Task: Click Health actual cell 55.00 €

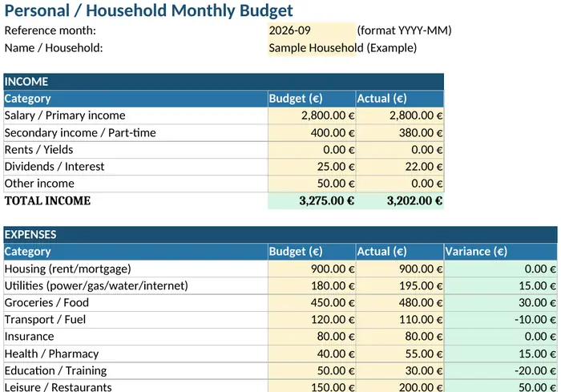Action: pyautogui.click(x=400, y=354)
